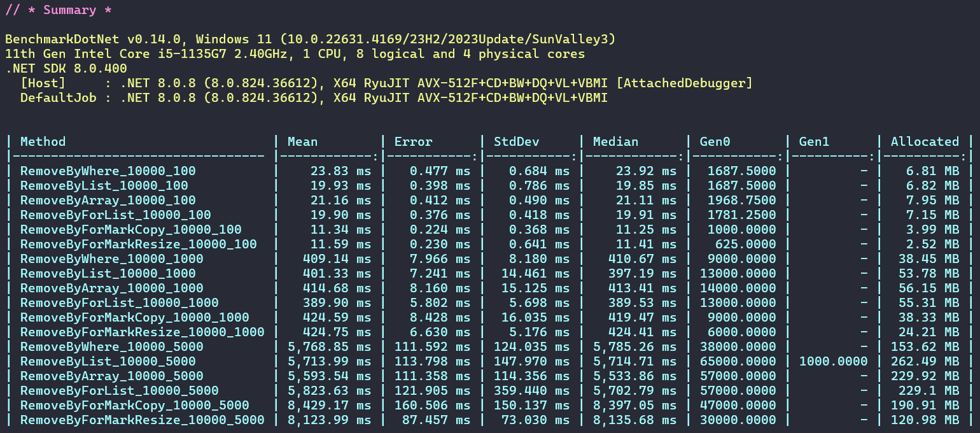Select the RemoveByWhere_10000_100 method name
980x433 pixels.
click(x=108, y=171)
